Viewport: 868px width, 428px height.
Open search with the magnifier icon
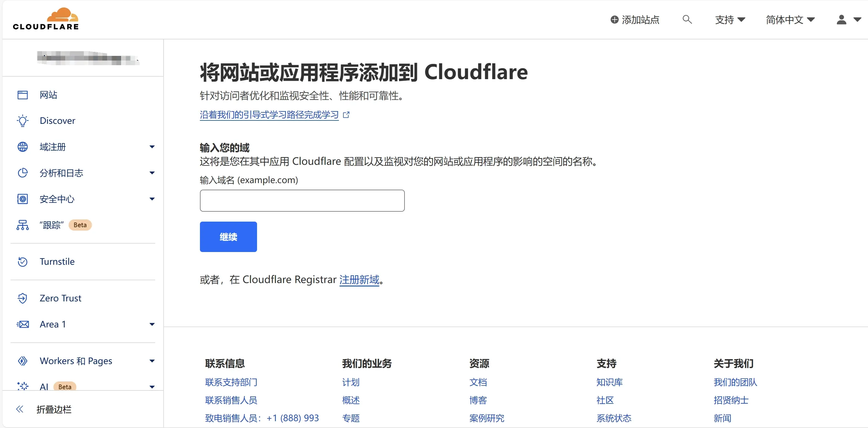pyautogui.click(x=687, y=20)
